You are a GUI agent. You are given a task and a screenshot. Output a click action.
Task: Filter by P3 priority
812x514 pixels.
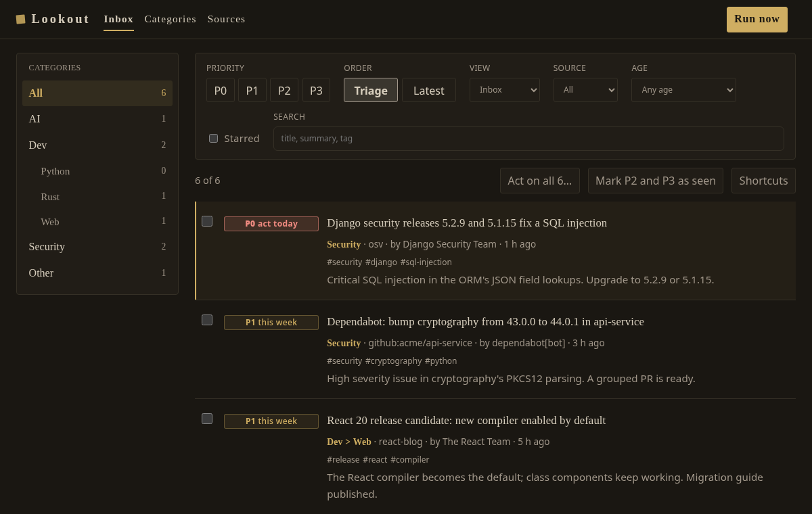tap(316, 90)
